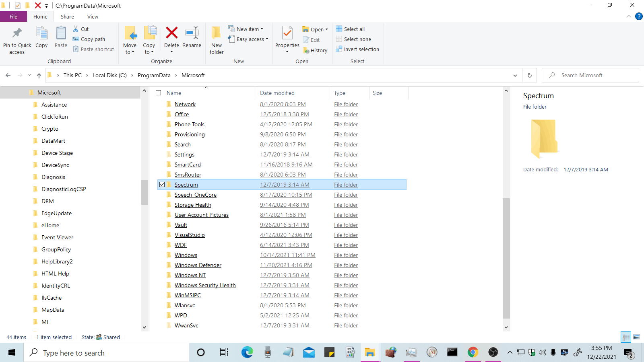Open the Mail app from taskbar
The height and width of the screenshot is (362, 644).
click(309, 353)
